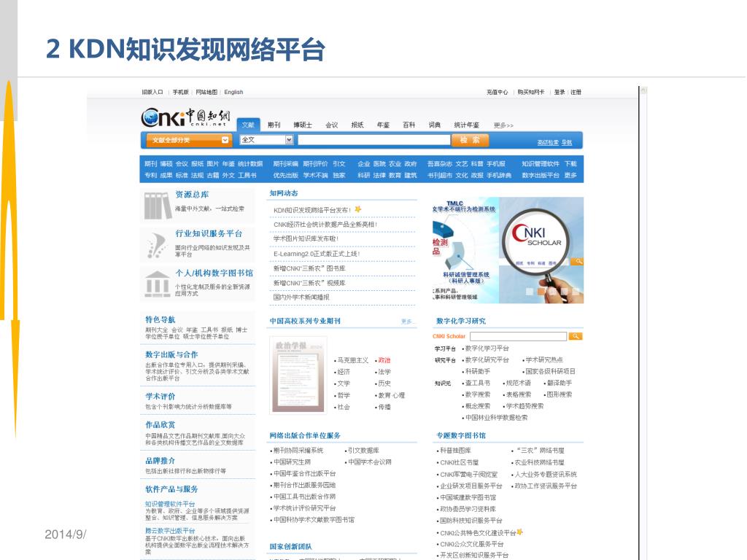The height and width of the screenshot is (560, 747).
Task: Select the 期刊 tab
Action: click(x=274, y=125)
